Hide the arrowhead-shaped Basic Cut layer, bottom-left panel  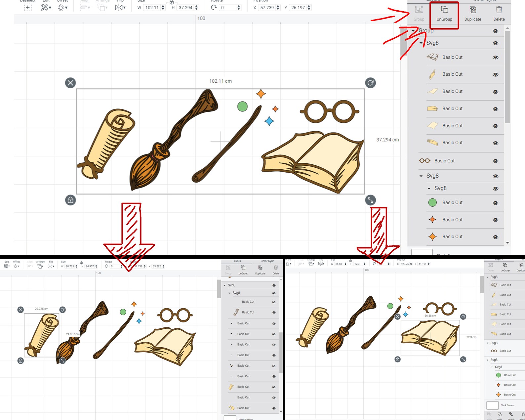273,366
